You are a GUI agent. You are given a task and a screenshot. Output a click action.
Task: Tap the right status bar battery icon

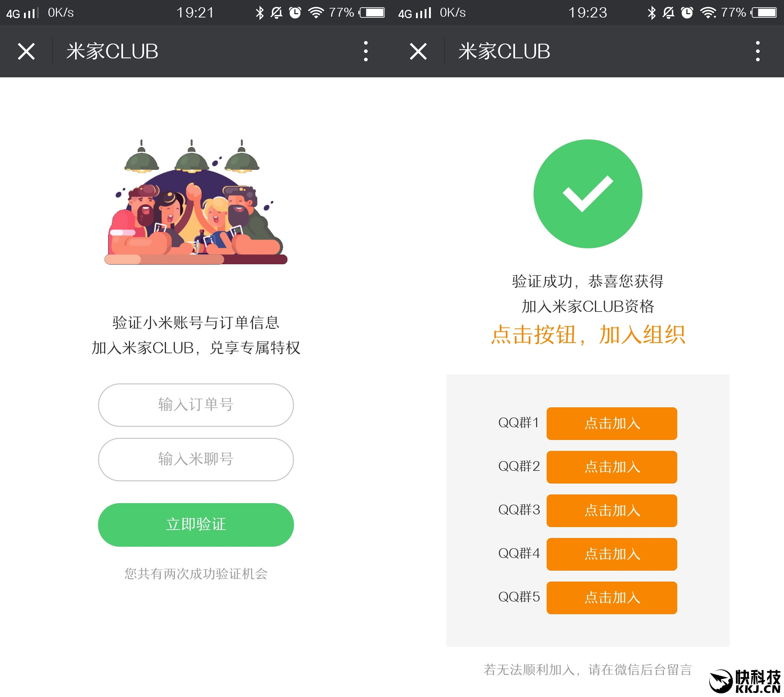[764, 13]
